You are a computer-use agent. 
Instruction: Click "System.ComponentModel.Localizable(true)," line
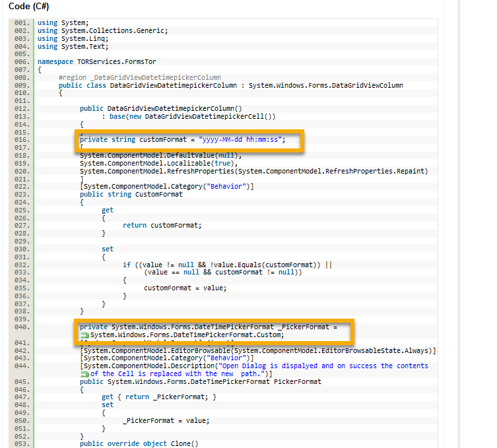point(159,163)
